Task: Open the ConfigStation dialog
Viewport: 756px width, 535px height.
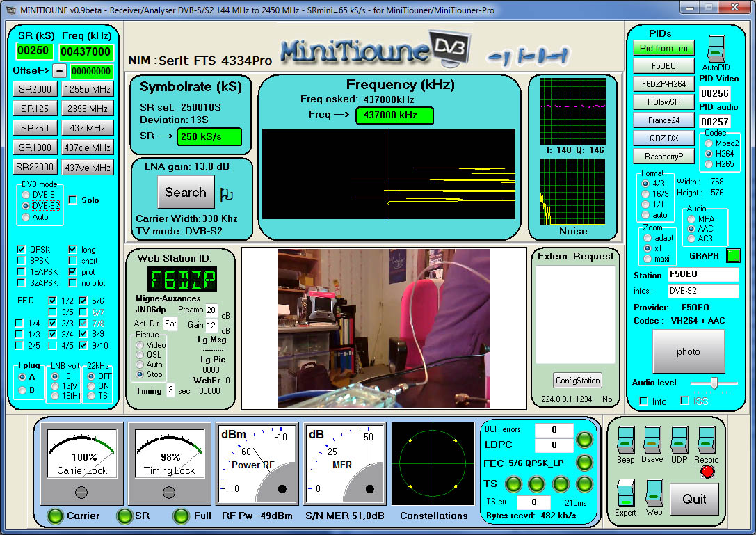Action: click(x=576, y=380)
